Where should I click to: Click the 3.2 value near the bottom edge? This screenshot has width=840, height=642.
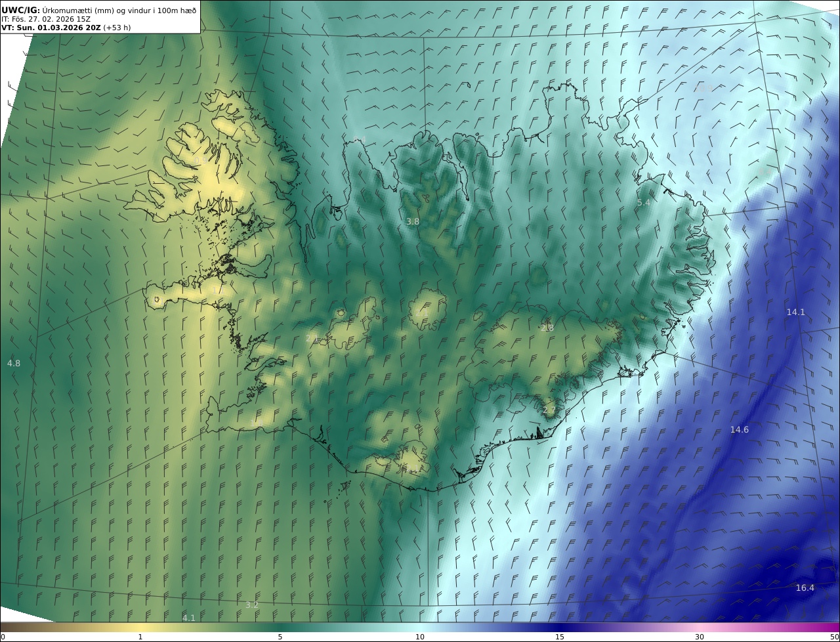251,605
